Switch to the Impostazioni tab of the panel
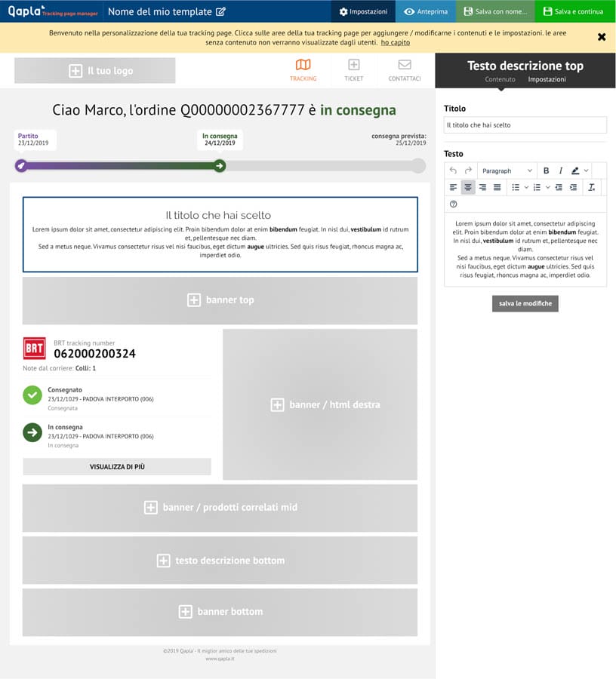This screenshot has width=616, height=679. [547, 79]
